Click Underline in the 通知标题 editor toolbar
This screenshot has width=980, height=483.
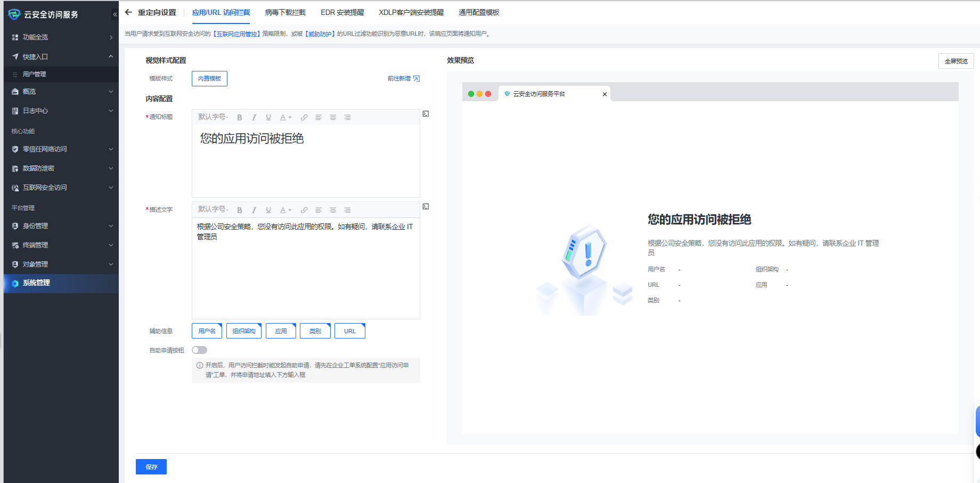tap(268, 117)
